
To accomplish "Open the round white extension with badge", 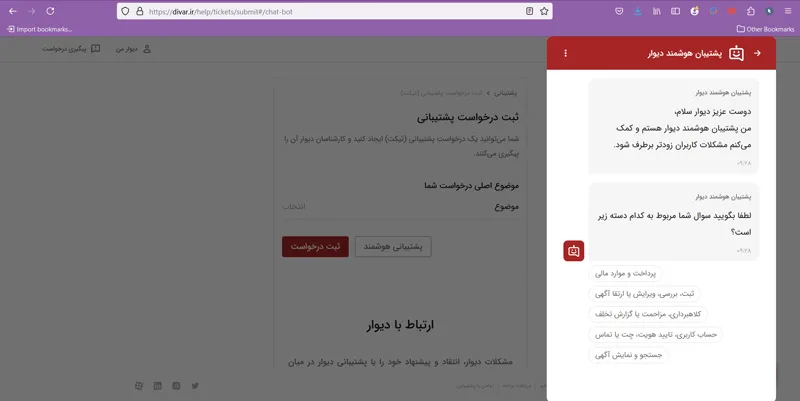I will [x=694, y=11].
